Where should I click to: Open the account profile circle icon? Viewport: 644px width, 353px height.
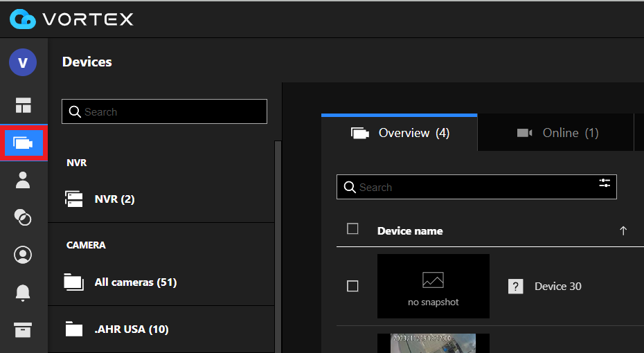point(24,255)
